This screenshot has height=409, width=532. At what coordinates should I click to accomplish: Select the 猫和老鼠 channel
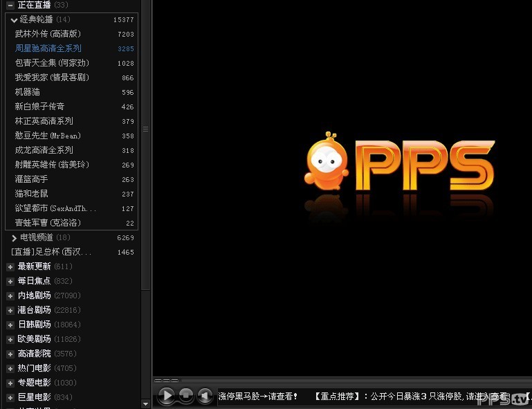pyautogui.click(x=71, y=194)
